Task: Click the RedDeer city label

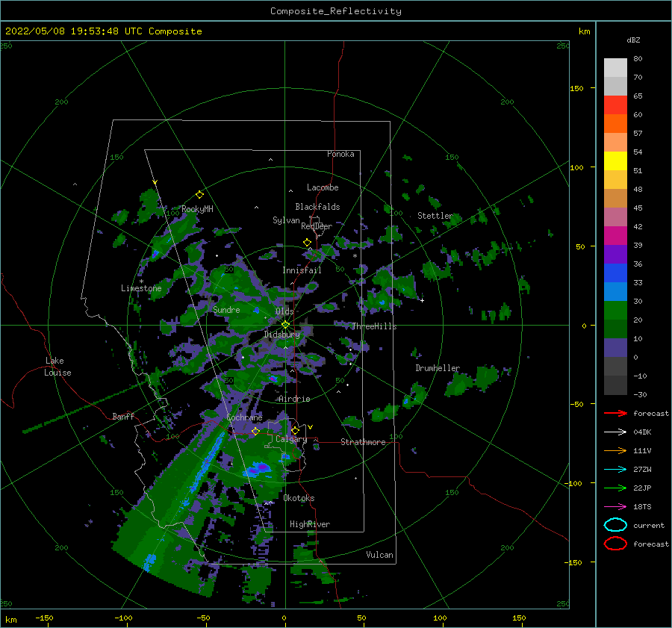Action: coord(317,226)
